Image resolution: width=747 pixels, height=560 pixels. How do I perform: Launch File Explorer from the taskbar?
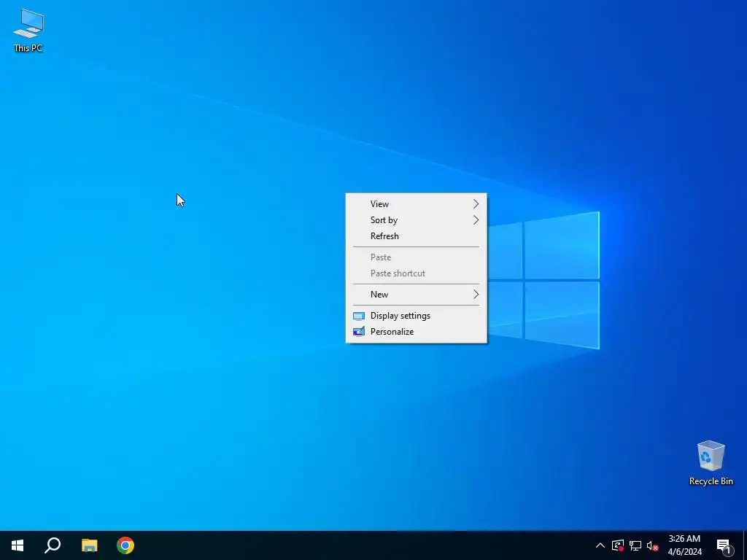point(89,545)
